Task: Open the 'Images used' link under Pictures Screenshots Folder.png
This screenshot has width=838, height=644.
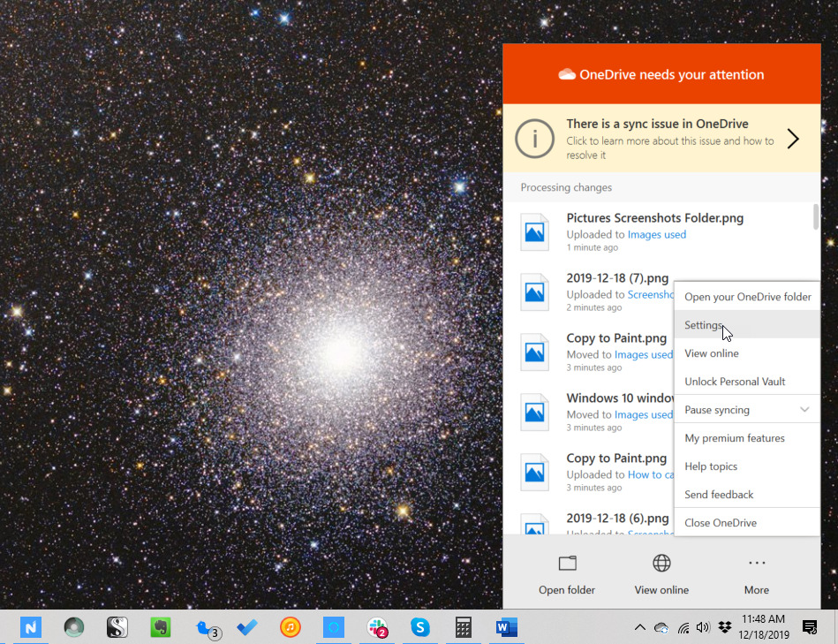Action: point(656,235)
